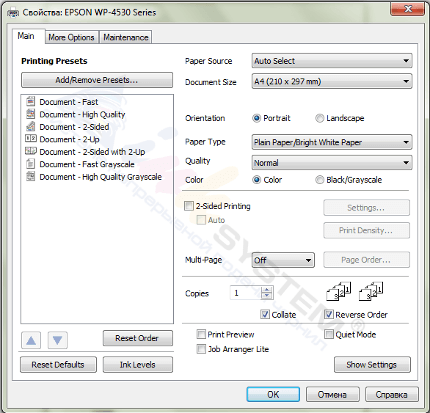Select the Landscape orientation
The width and height of the screenshot is (430, 413).
pyautogui.click(x=319, y=118)
